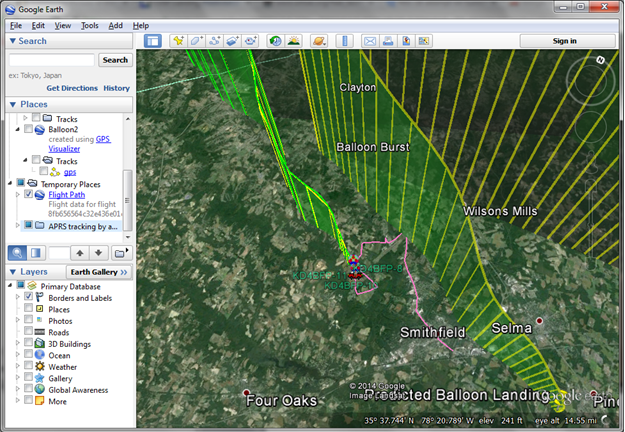Expand the 3D Buildings layer tree
The image size is (625, 432).
[17, 343]
